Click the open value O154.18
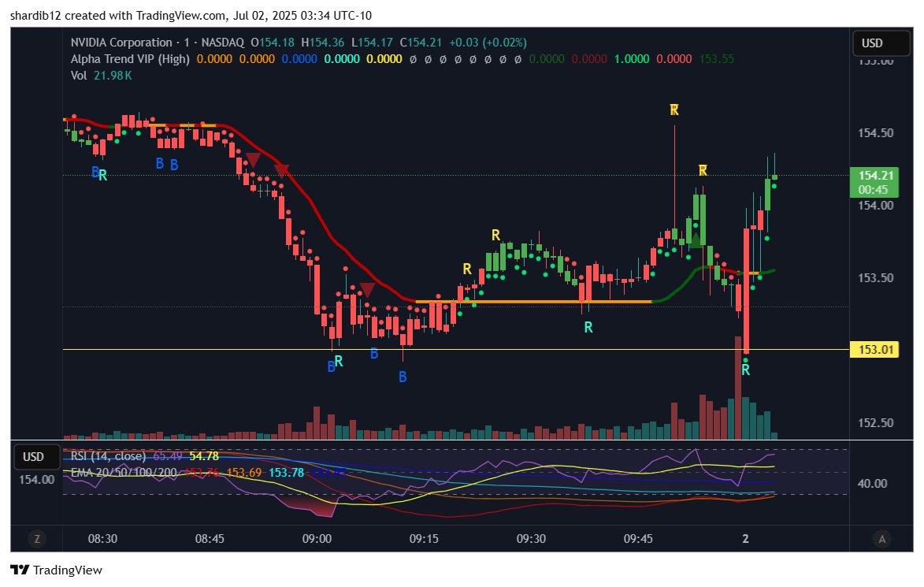This screenshot has height=587, width=924. (273, 43)
